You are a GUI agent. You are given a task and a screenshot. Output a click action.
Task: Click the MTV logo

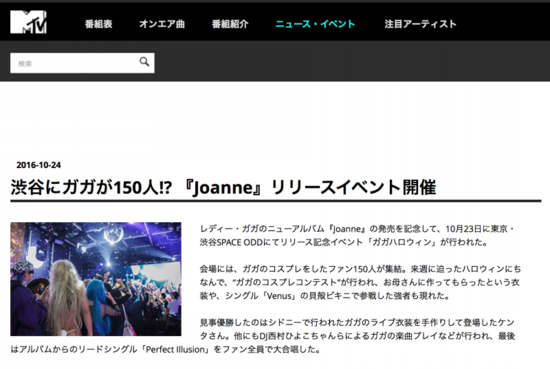28,22
